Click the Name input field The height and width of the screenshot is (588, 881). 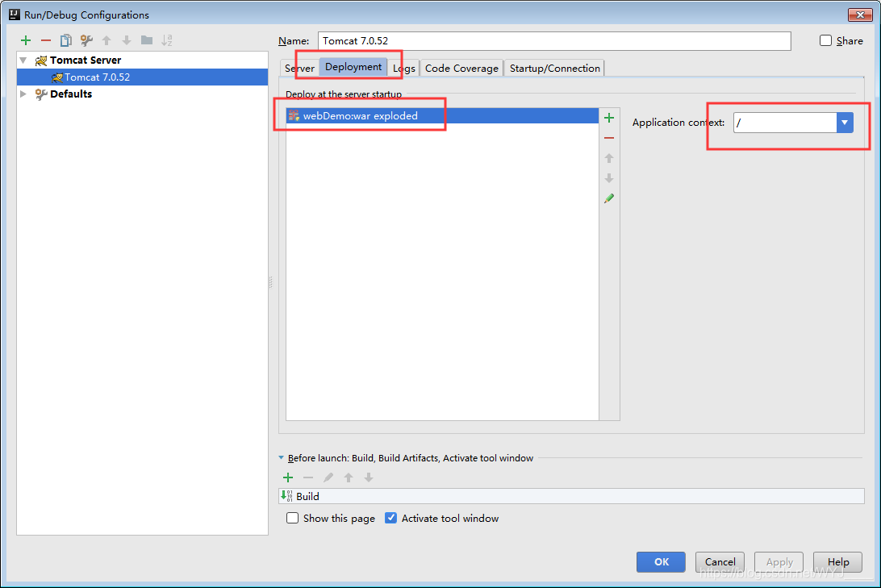pos(554,41)
